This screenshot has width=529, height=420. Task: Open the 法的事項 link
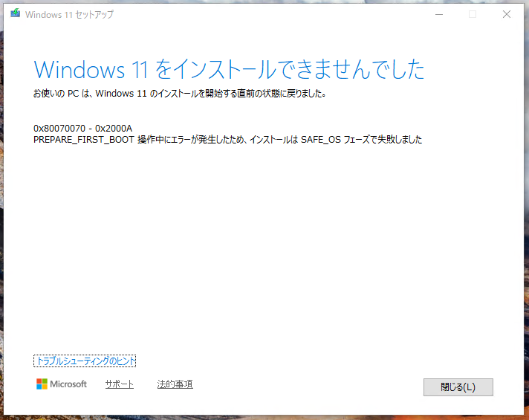[175, 384]
